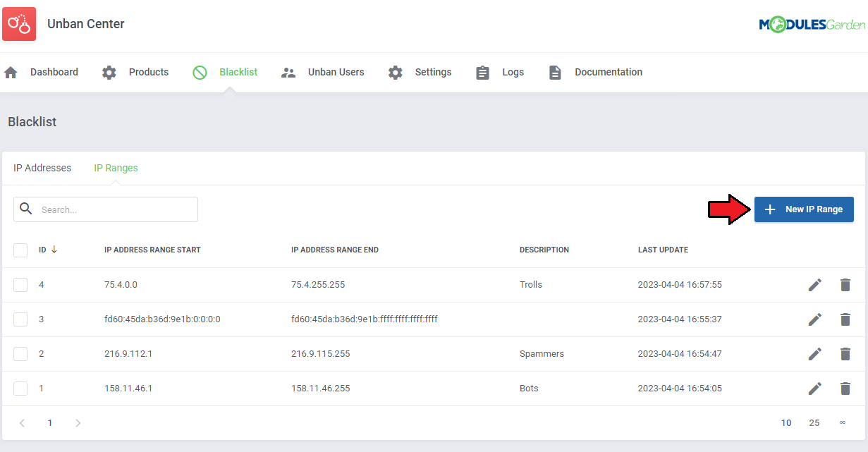The height and width of the screenshot is (452, 868).
Task: Go to previous page arrow
Action: click(22, 423)
